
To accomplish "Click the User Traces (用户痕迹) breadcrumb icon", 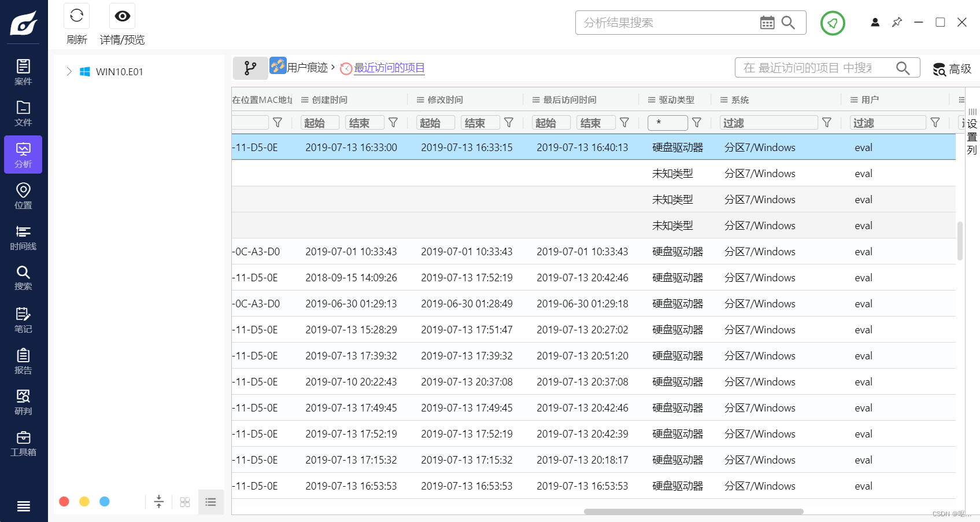I will [x=278, y=65].
